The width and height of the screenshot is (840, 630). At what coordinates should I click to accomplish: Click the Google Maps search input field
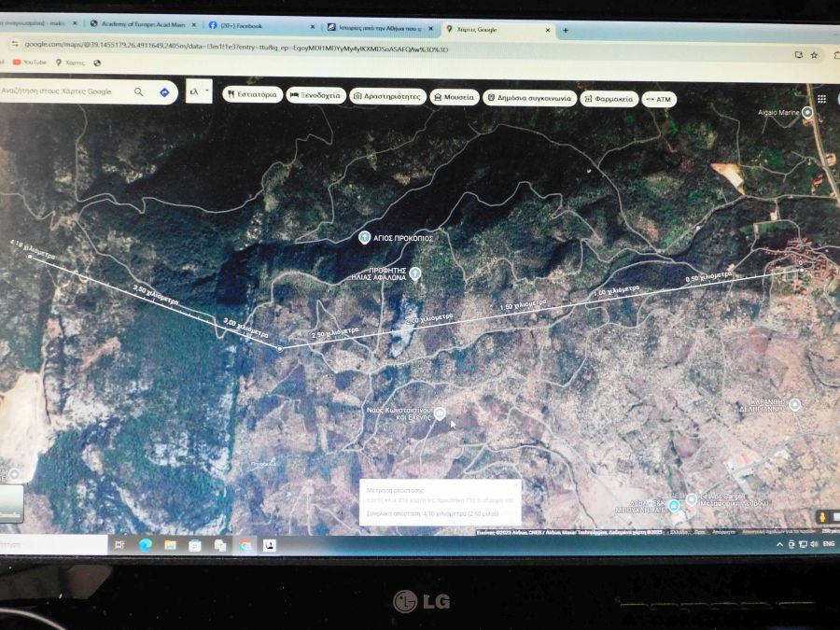(x=61, y=91)
